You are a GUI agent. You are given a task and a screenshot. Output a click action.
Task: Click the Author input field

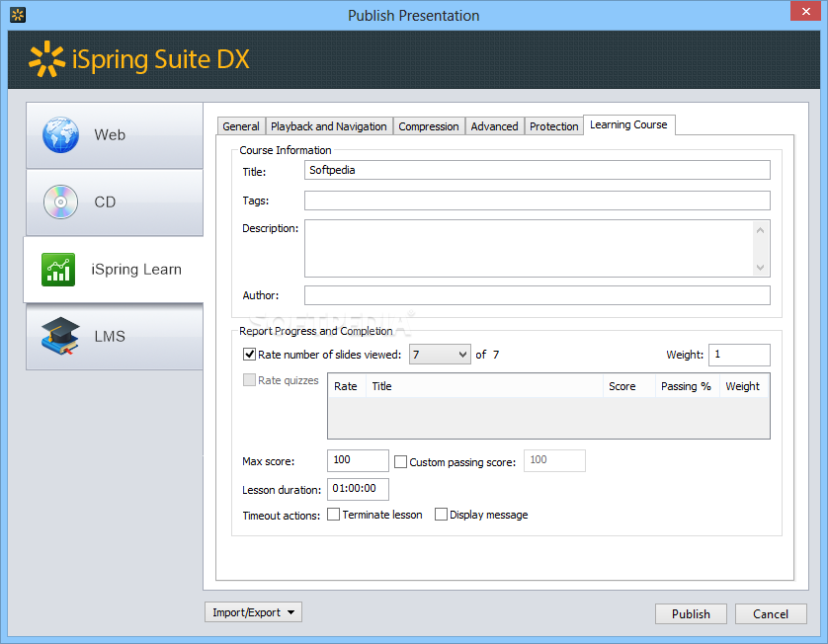[x=538, y=295]
